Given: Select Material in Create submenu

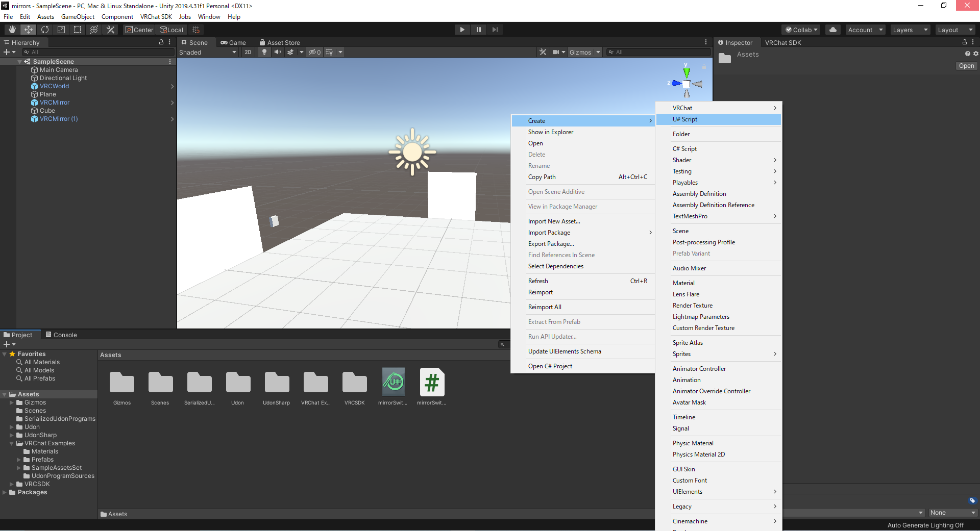Looking at the screenshot, I should tap(719, 283).
